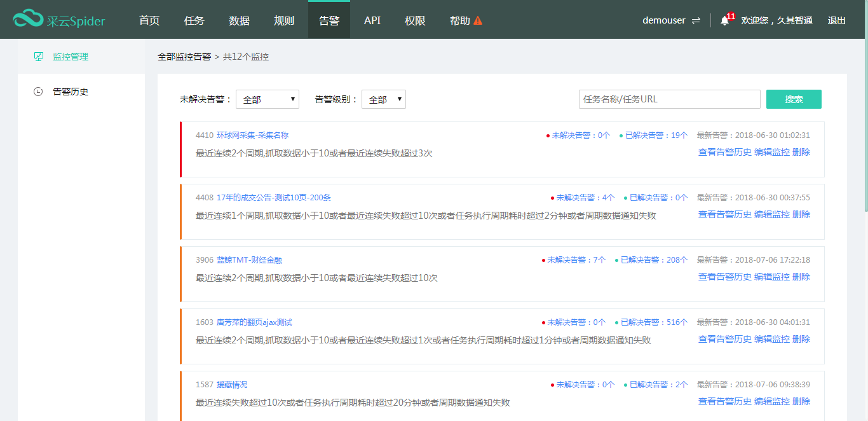
Task: Click 编辑监控 for 援藏情况
Action: tap(772, 401)
